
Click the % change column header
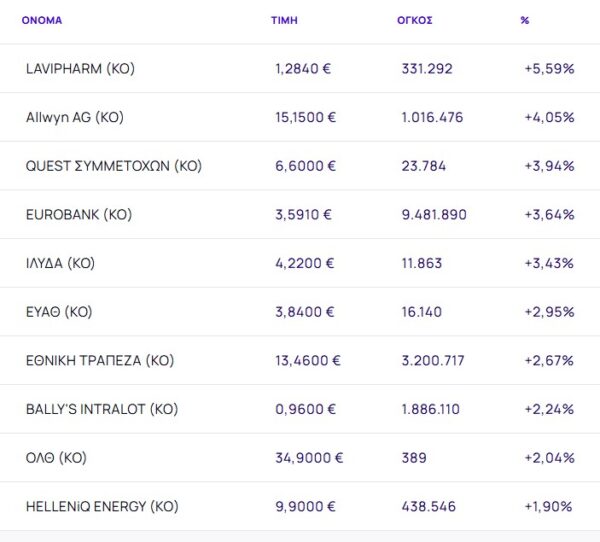pyautogui.click(x=525, y=20)
